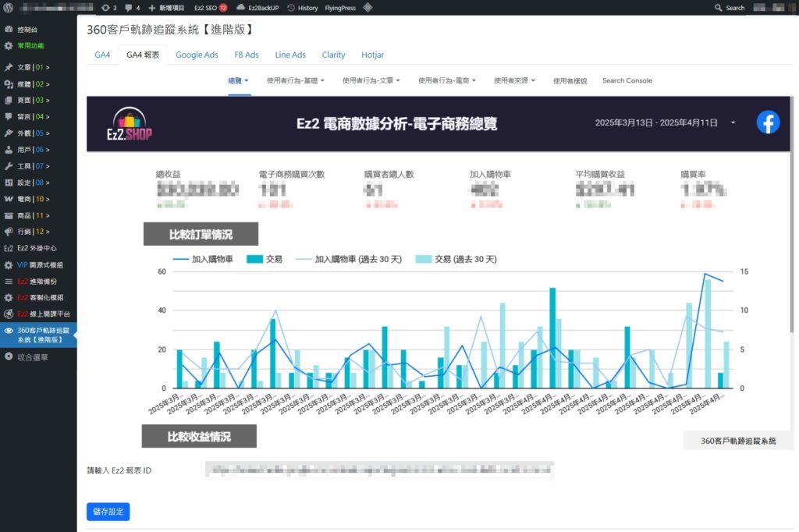Open the Hotjar tab
The image size is (799, 532).
pos(372,55)
